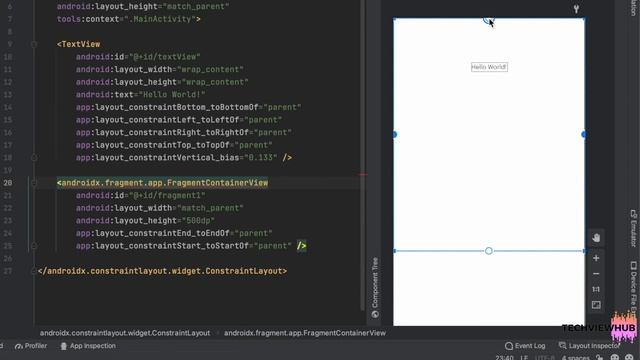
Task: Click the right constraint handle of the layout
Action: 584,134
